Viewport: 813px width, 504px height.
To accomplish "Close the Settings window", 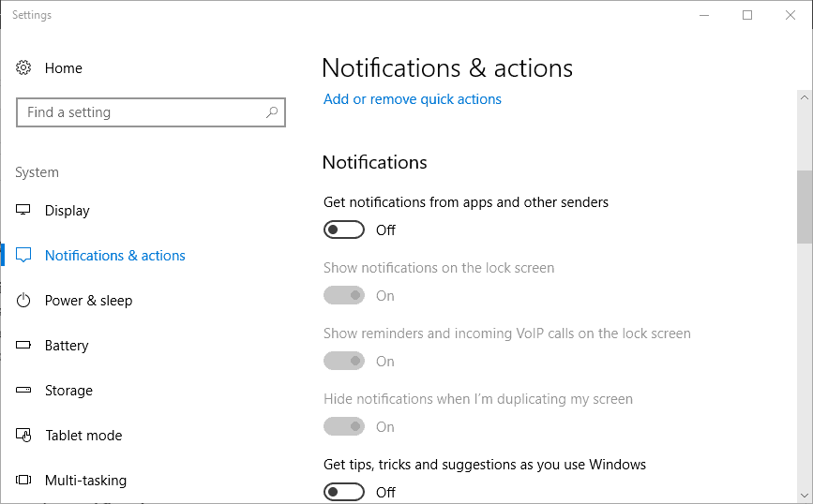I will coord(790,15).
